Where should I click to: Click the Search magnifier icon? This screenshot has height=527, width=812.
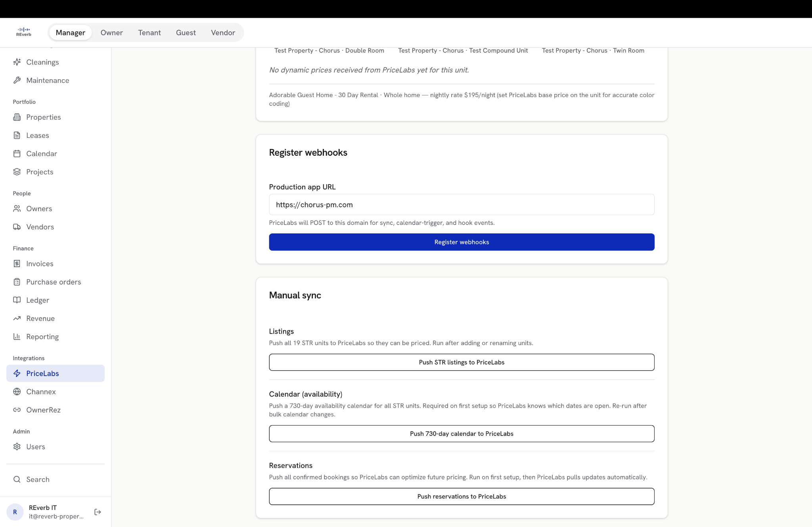coord(17,479)
